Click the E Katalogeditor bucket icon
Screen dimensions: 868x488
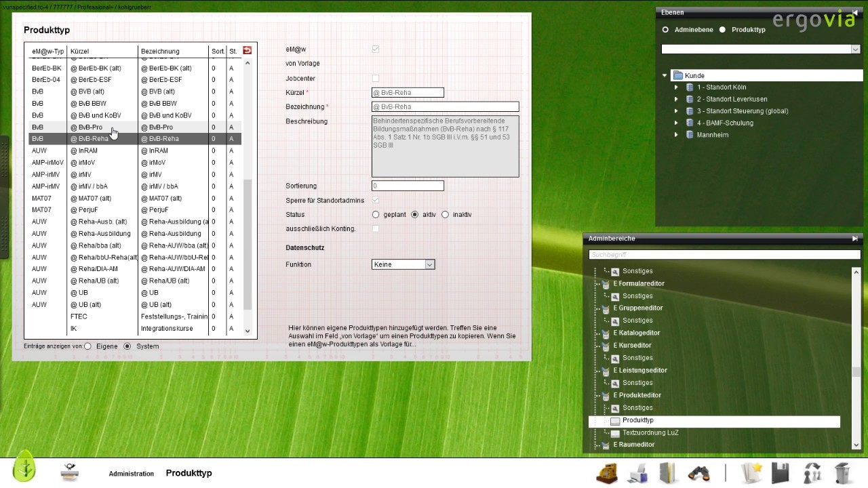click(606, 333)
